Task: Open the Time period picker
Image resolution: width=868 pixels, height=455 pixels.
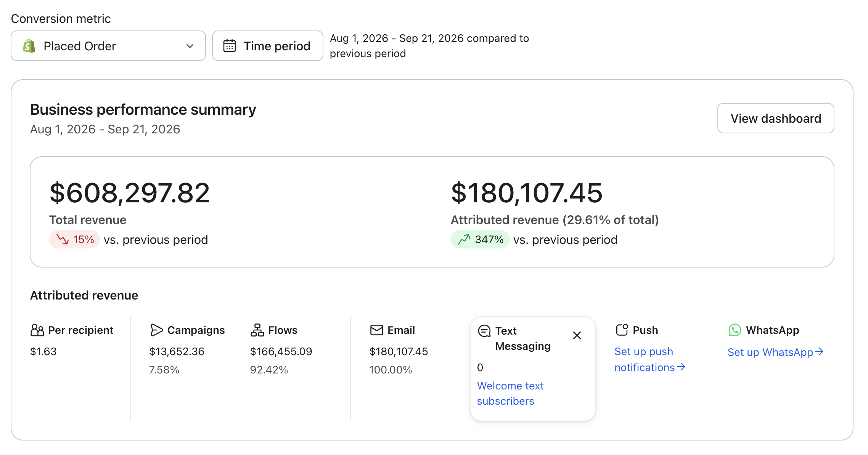Action: coord(267,46)
